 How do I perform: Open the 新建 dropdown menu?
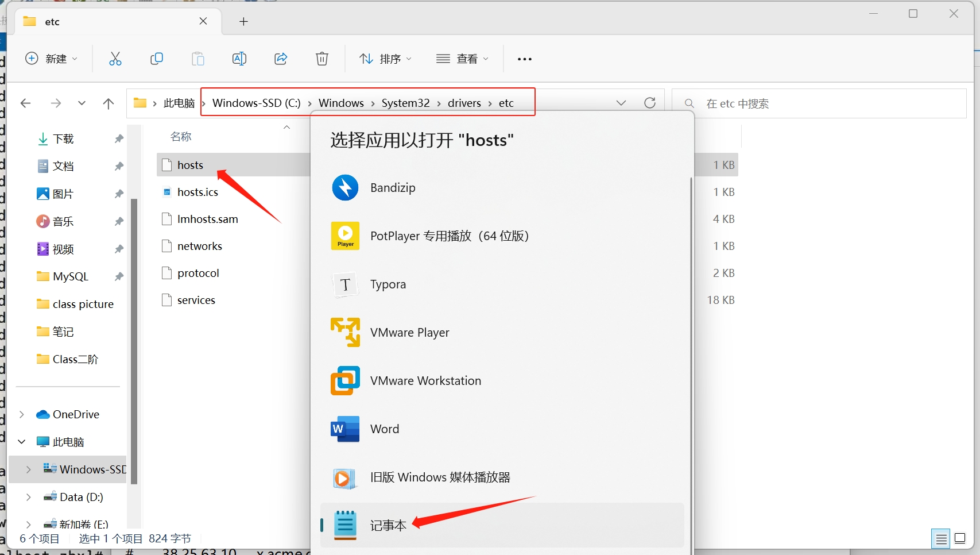[52, 59]
